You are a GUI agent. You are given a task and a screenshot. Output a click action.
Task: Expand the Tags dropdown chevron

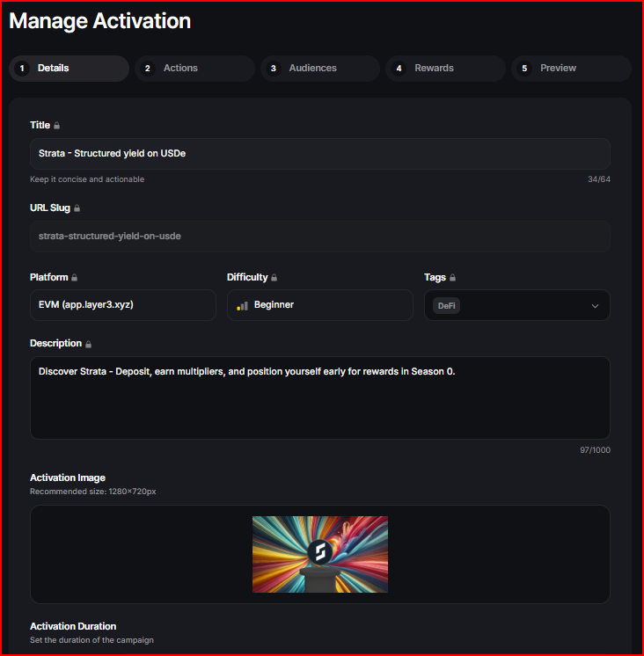tap(595, 306)
